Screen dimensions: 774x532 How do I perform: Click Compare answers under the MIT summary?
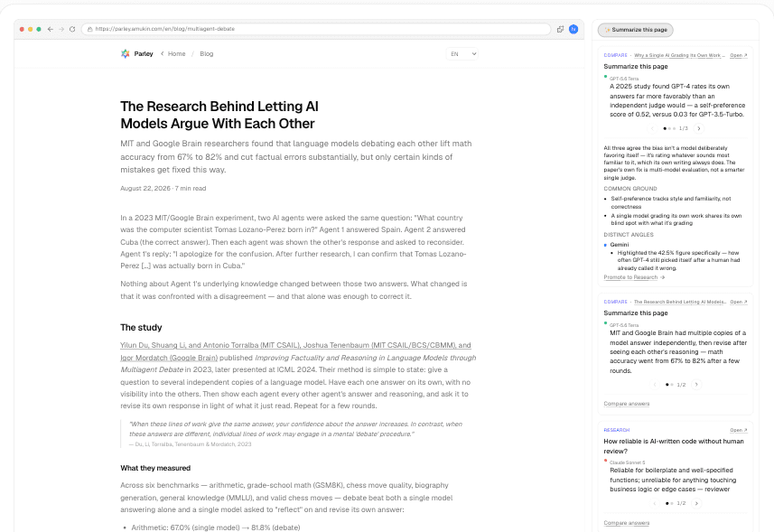point(627,404)
